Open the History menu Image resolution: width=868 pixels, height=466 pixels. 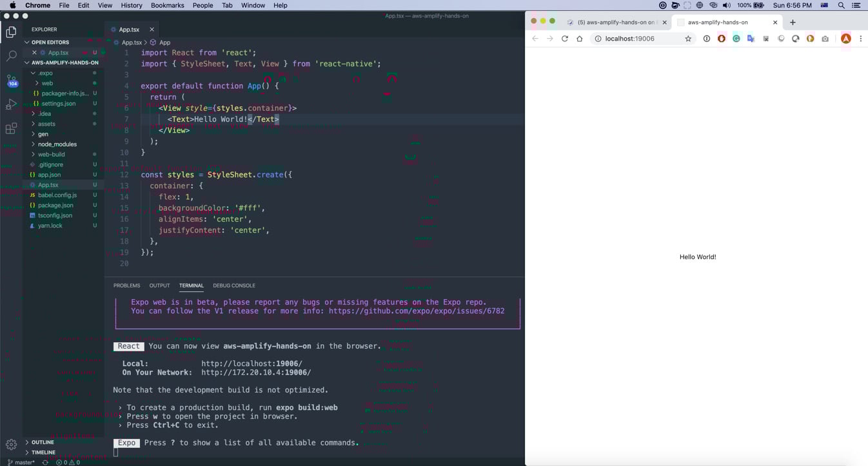tap(132, 5)
